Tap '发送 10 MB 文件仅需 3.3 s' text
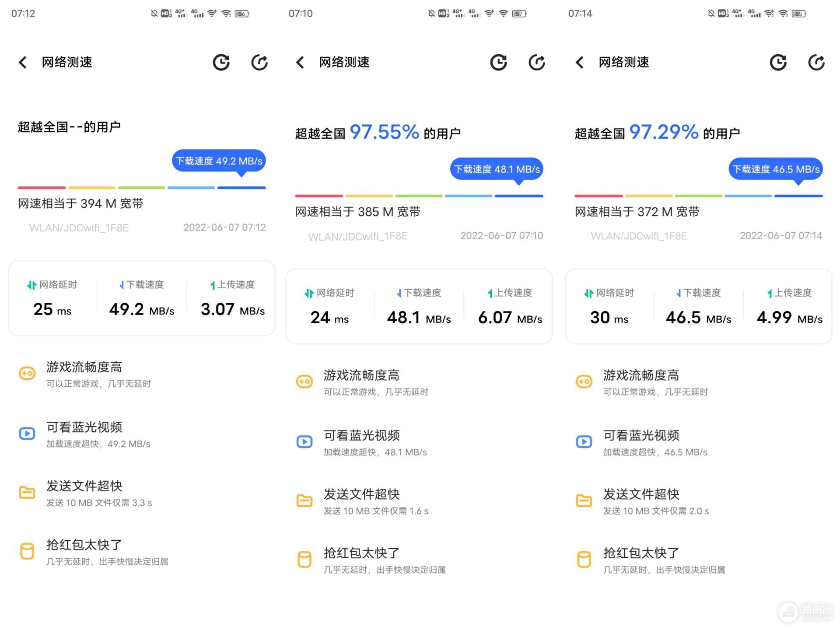 coord(99,503)
